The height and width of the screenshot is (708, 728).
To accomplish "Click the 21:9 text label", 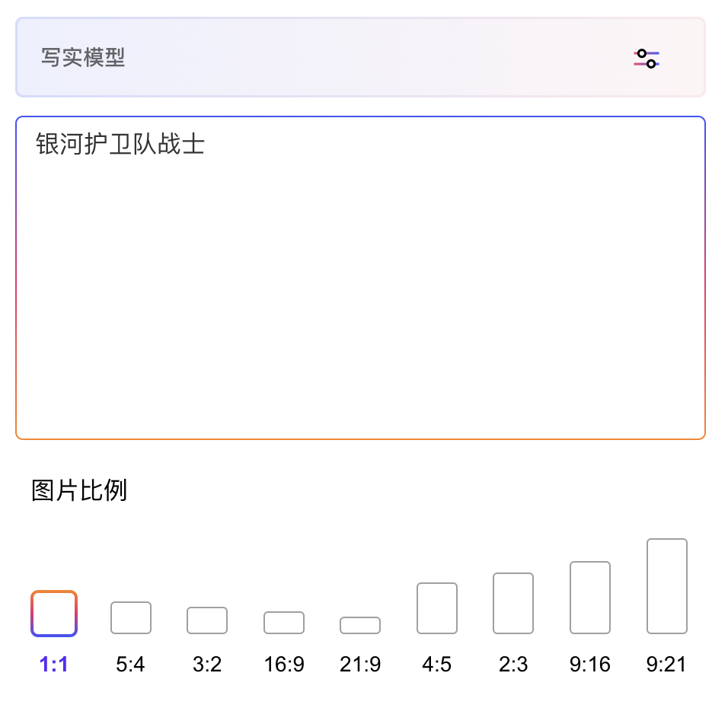I will point(360,665).
